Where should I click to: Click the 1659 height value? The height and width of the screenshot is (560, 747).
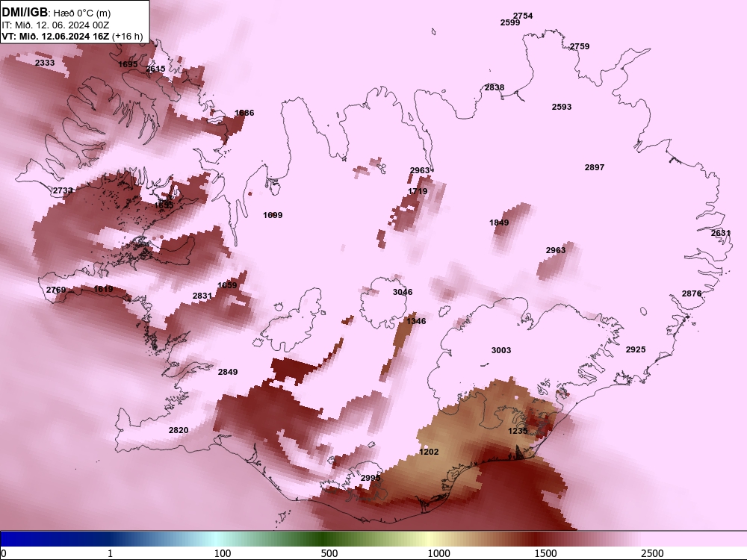pos(227,286)
